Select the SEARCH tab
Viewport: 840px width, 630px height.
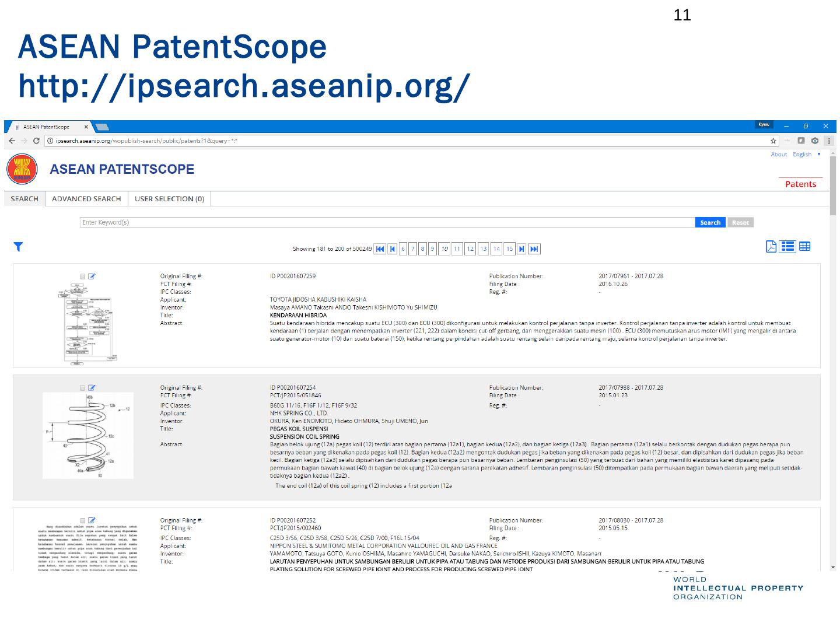point(24,199)
